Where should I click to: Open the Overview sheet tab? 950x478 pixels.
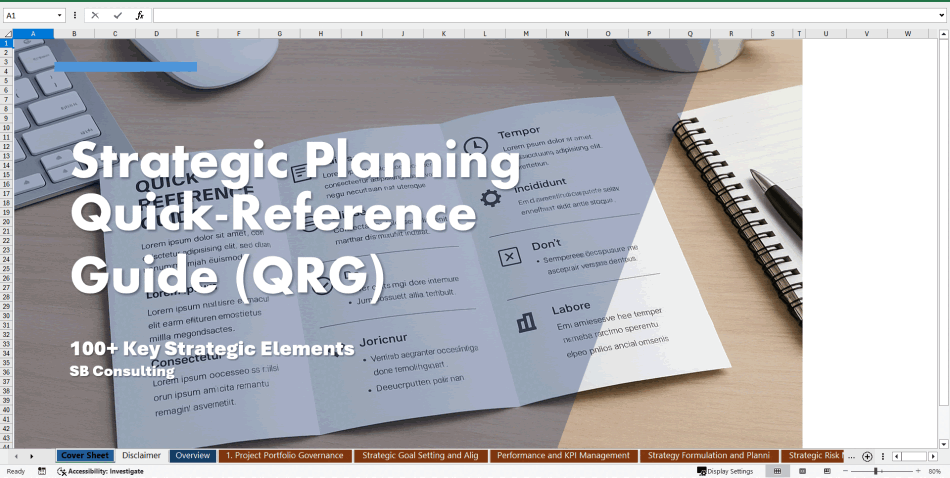click(x=193, y=456)
